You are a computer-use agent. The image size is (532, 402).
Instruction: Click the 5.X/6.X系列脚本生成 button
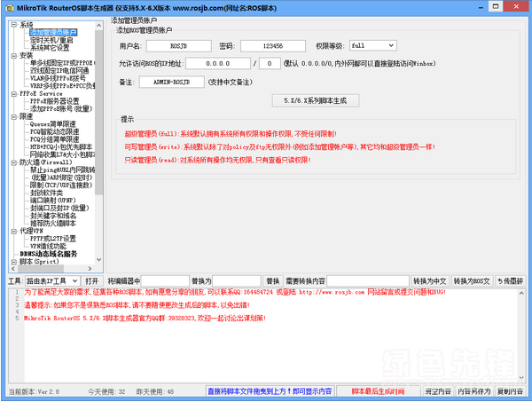click(316, 100)
